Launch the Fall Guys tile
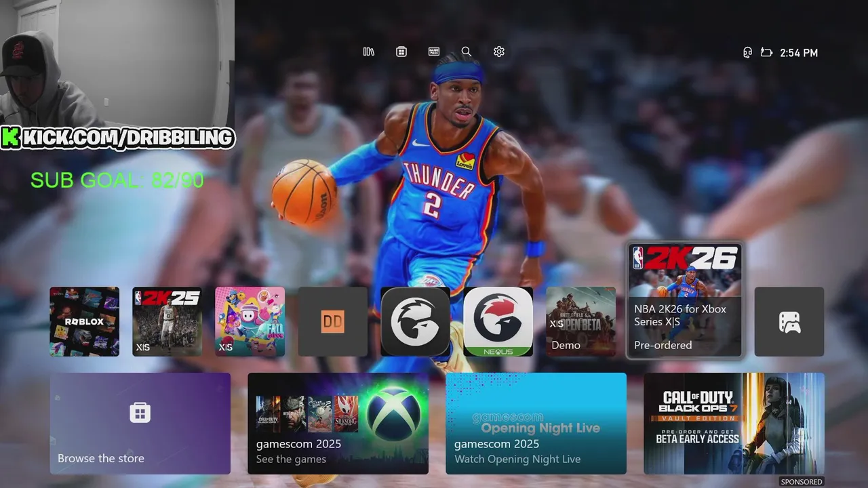This screenshot has height=488, width=868. 250,321
